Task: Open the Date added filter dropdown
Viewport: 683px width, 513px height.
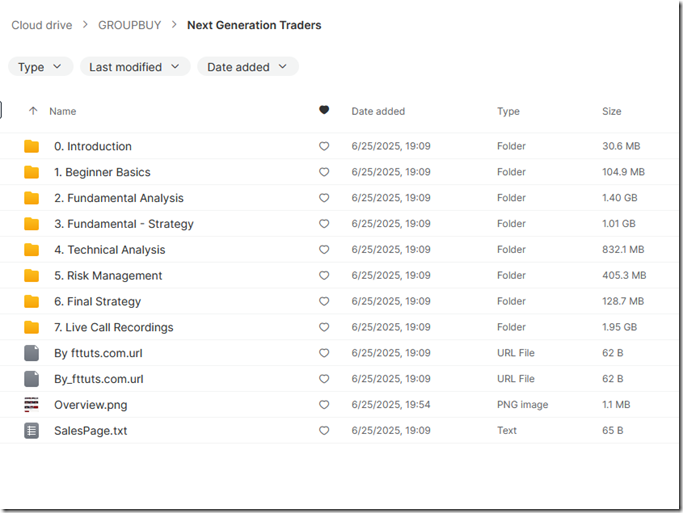Action: (x=248, y=67)
